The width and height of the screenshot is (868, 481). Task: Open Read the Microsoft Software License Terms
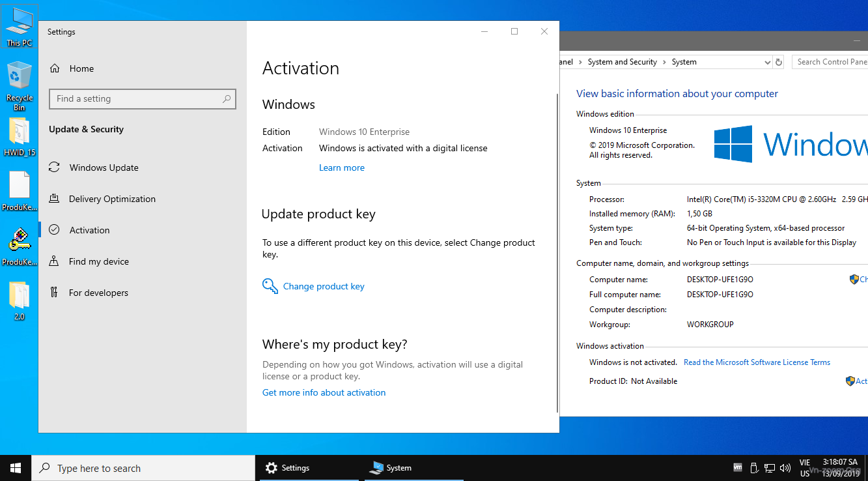[x=757, y=362]
